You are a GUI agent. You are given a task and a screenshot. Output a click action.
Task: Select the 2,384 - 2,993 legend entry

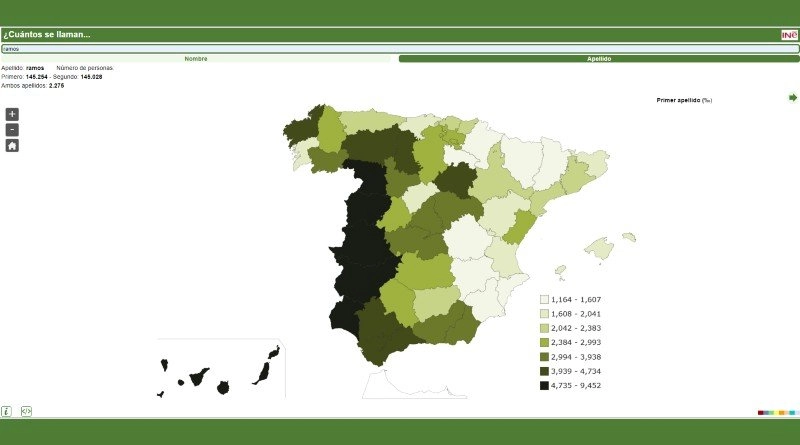tap(575, 342)
